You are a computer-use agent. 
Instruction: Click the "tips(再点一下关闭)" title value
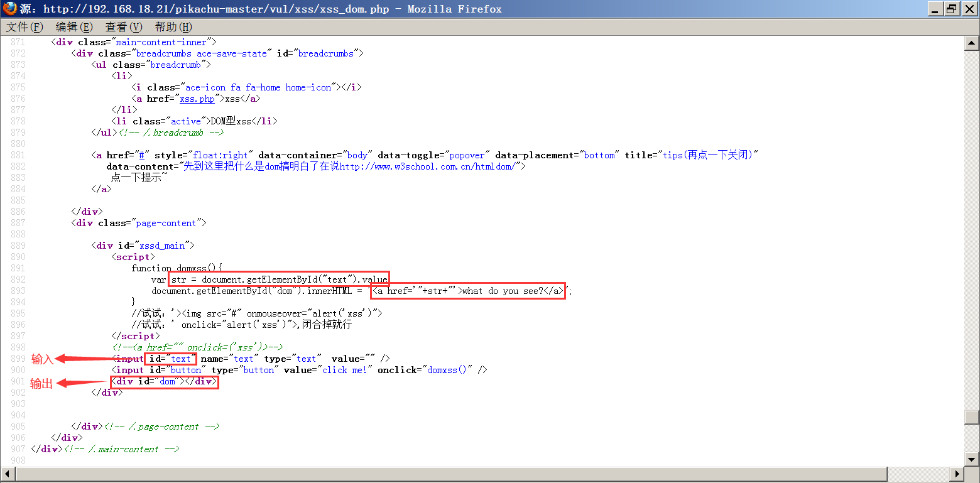(709, 155)
